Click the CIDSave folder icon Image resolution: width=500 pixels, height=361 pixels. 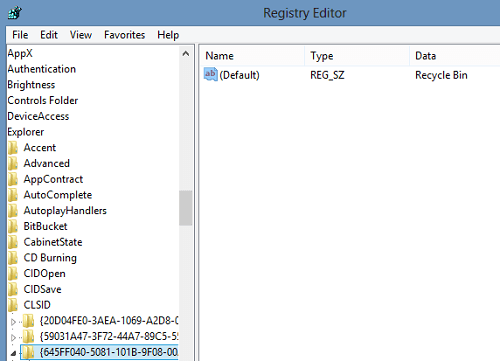tap(13, 289)
